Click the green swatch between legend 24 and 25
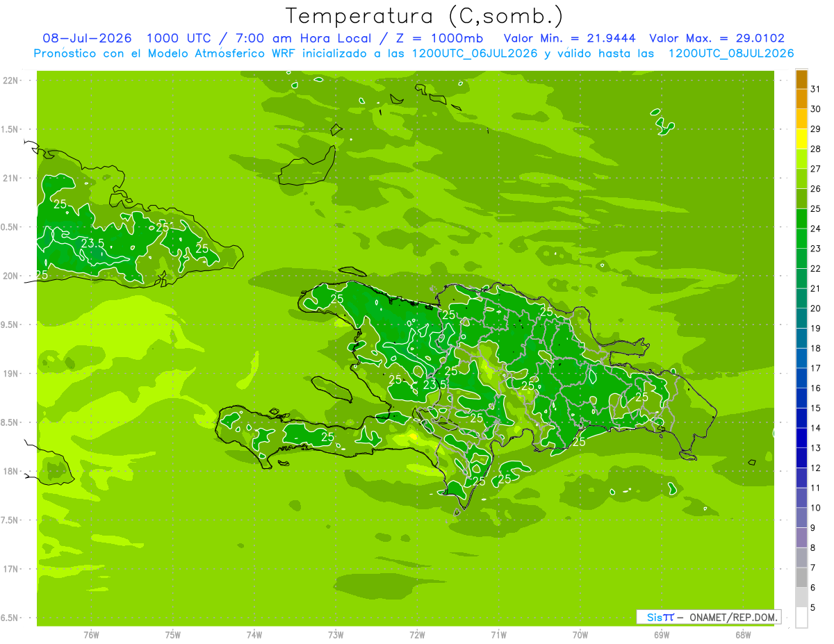Viewport: 834px width, 644px height. click(x=801, y=219)
